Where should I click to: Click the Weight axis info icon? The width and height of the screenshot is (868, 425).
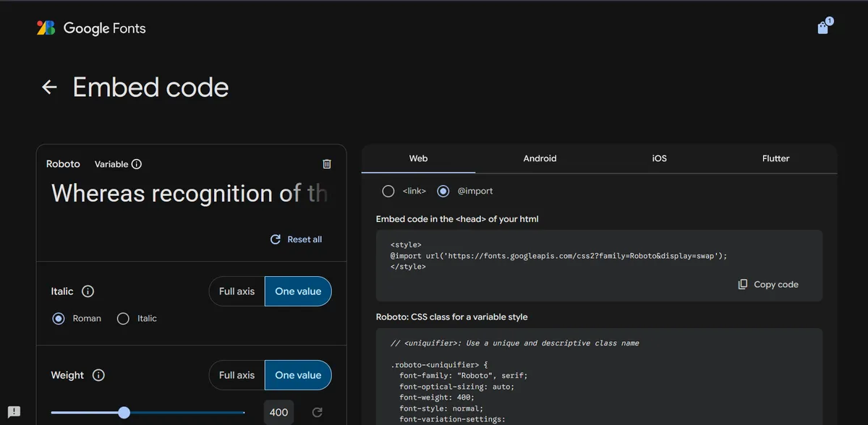coord(99,375)
